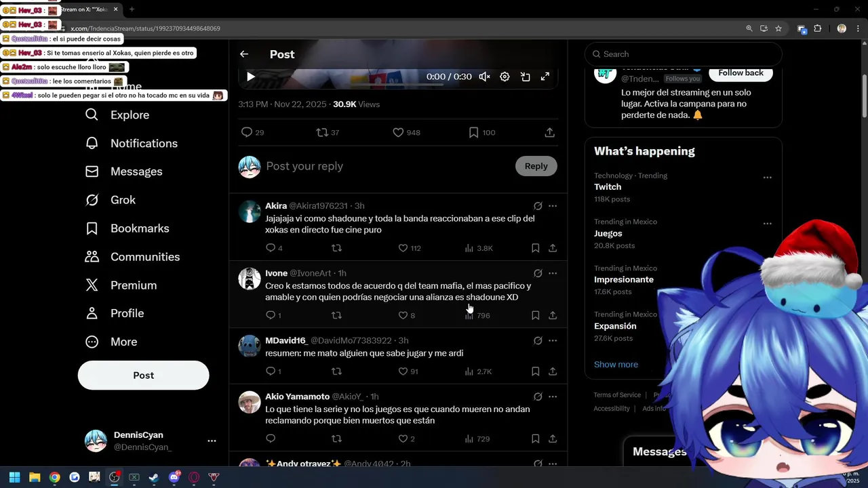Repost the main post with 37 reposts
This screenshot has height=488, width=868.
(x=328, y=132)
